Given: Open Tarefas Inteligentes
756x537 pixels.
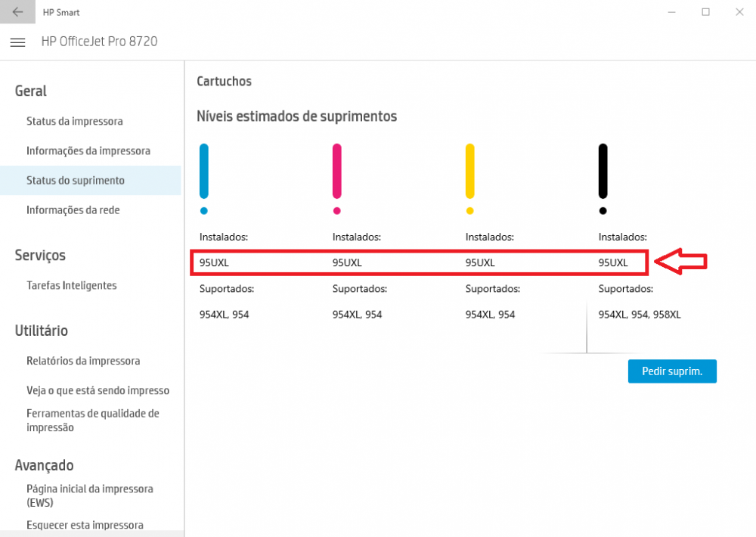Looking at the screenshot, I should click(x=71, y=285).
